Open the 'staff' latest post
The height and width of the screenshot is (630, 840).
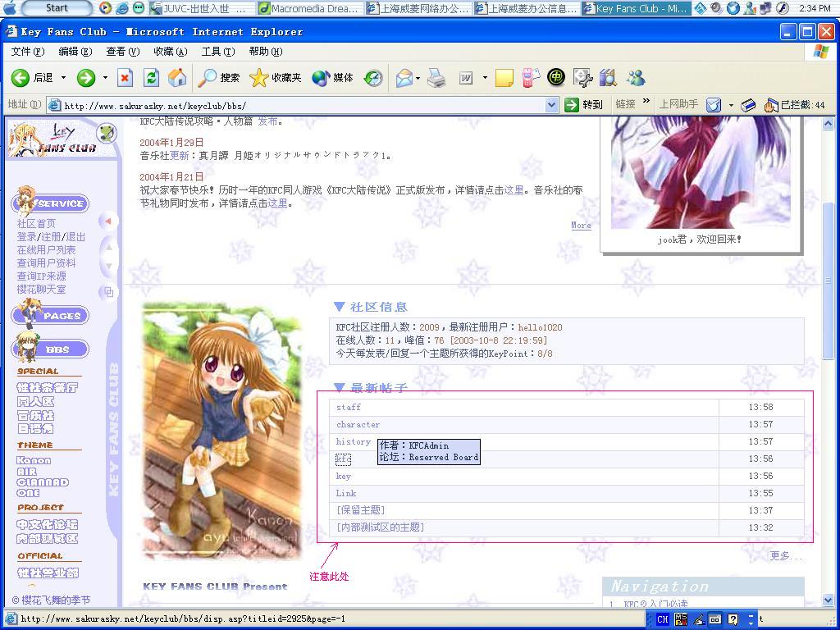coord(348,407)
